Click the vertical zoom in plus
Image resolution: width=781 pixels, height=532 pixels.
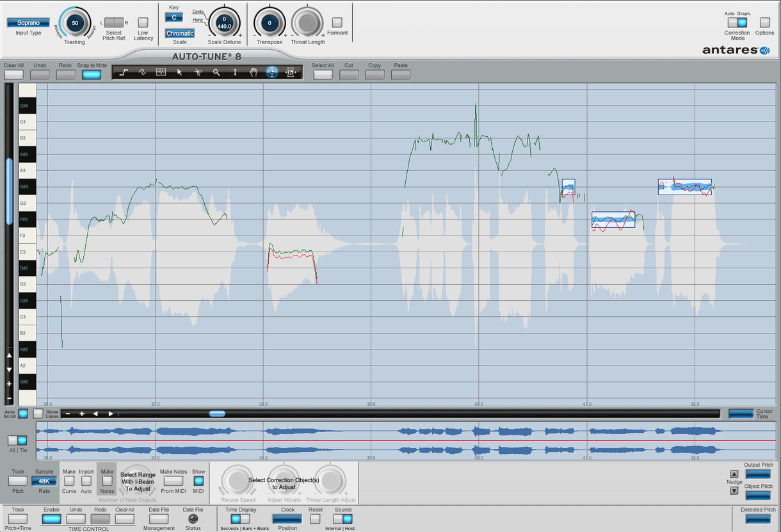point(9,383)
